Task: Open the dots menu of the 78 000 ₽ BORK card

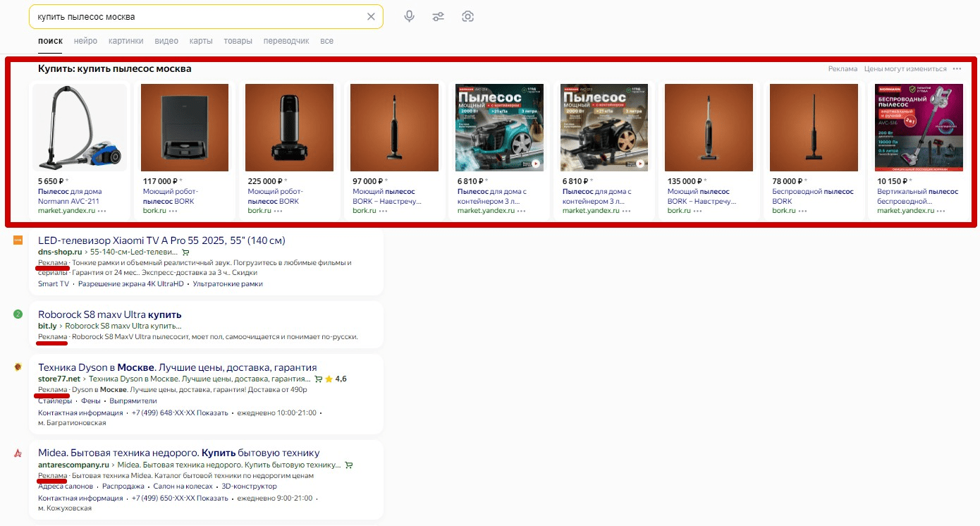Action: pos(802,211)
